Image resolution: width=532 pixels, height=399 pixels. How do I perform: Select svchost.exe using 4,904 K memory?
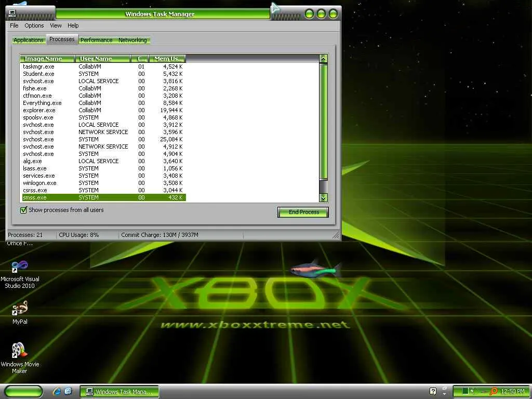point(103,154)
